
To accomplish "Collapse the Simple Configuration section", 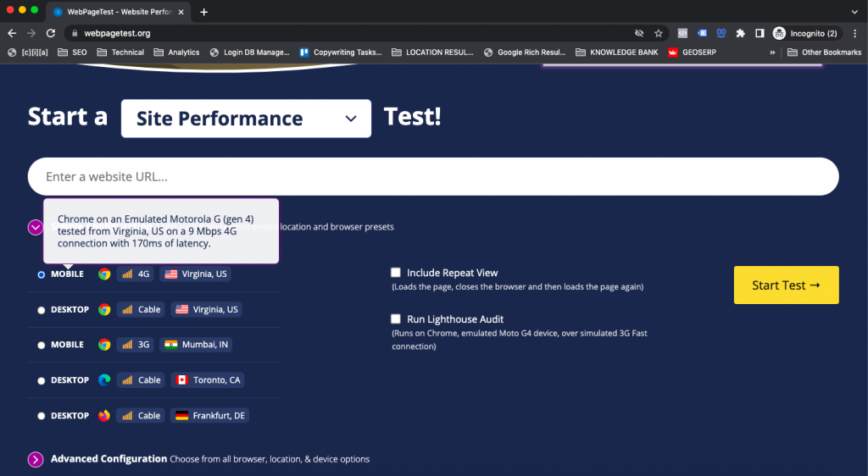I will tap(36, 227).
